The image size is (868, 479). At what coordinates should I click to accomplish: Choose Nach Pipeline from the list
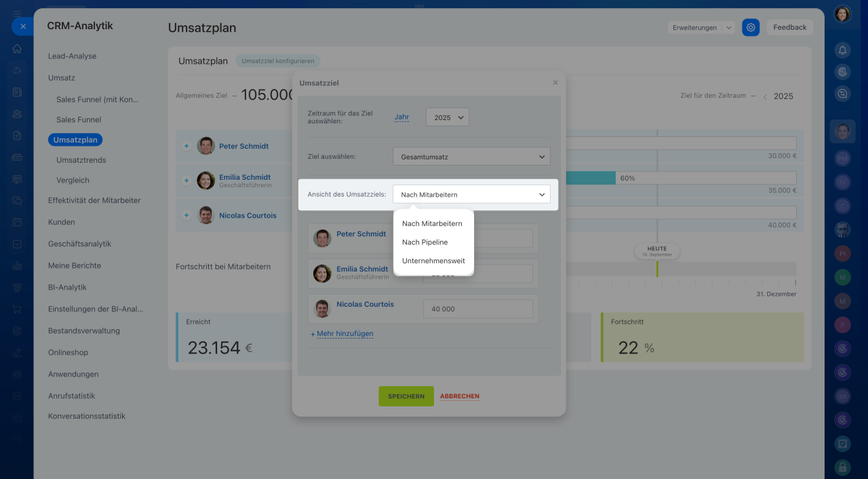click(x=425, y=242)
